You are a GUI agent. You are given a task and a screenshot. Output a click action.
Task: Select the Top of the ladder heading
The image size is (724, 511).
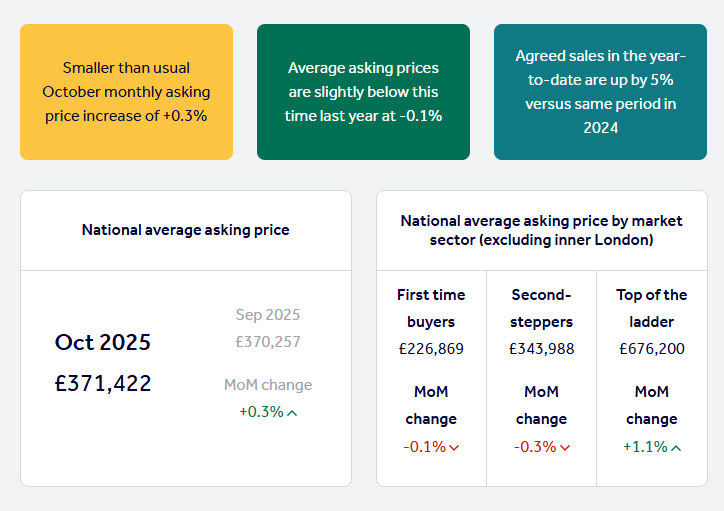click(x=651, y=308)
